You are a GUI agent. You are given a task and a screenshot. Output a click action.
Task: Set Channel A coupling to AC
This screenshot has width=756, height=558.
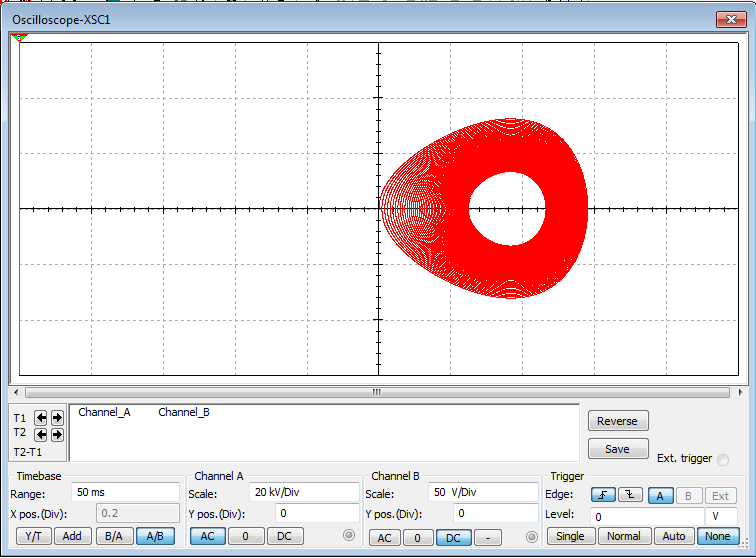(x=208, y=536)
